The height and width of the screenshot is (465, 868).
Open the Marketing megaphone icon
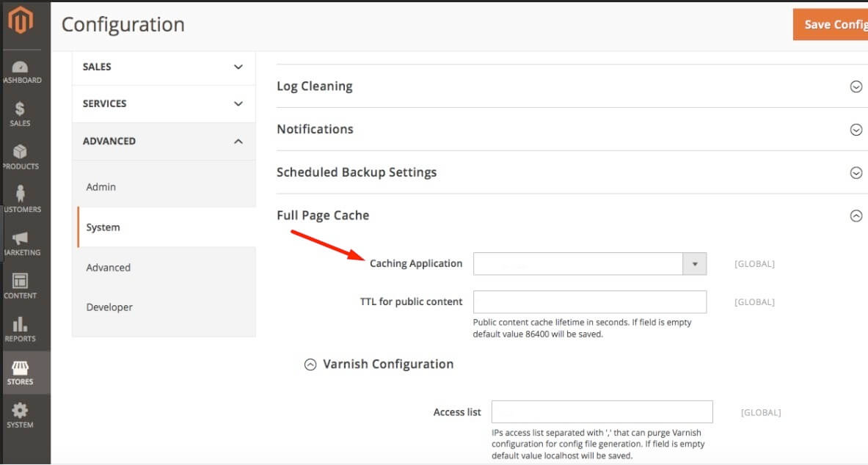click(x=20, y=238)
